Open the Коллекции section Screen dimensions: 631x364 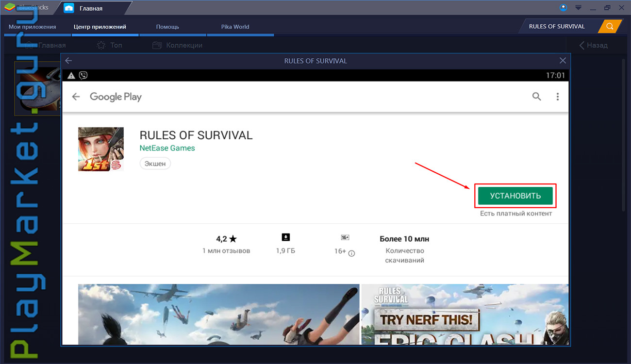click(178, 45)
